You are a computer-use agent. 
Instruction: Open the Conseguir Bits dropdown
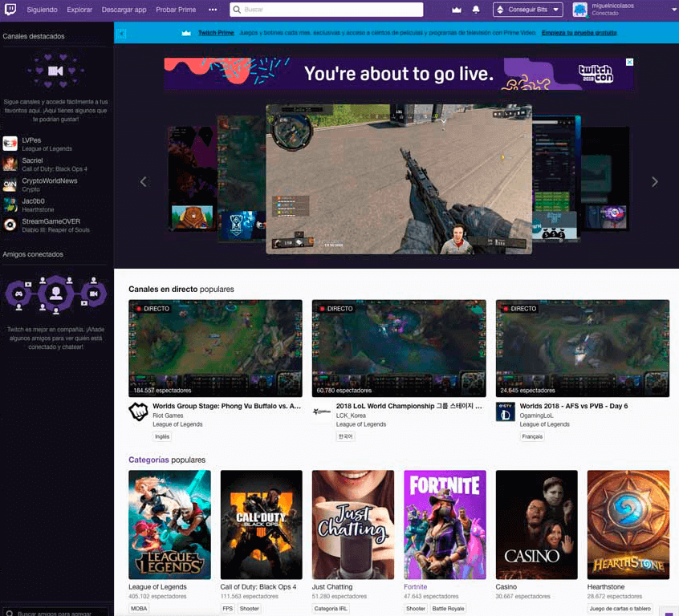click(x=528, y=10)
